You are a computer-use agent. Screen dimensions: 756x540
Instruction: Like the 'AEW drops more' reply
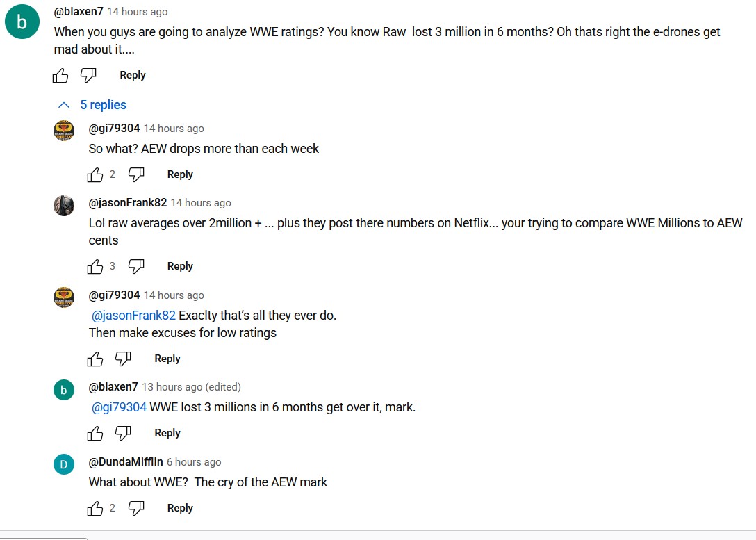[95, 174]
